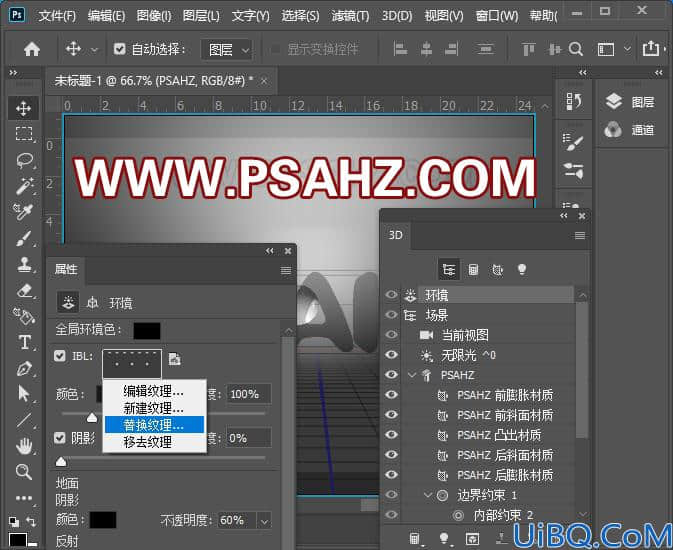
Task: Select the Move tool in the toolbox
Action: 24,108
